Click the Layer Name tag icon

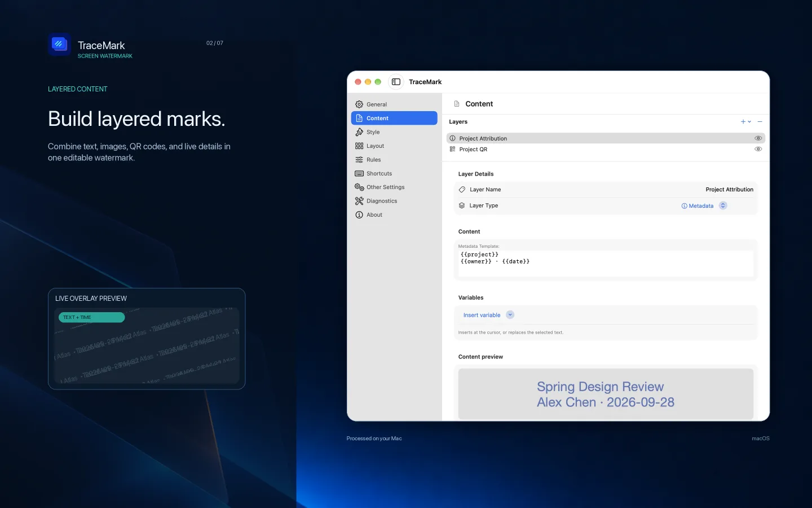[x=462, y=190]
